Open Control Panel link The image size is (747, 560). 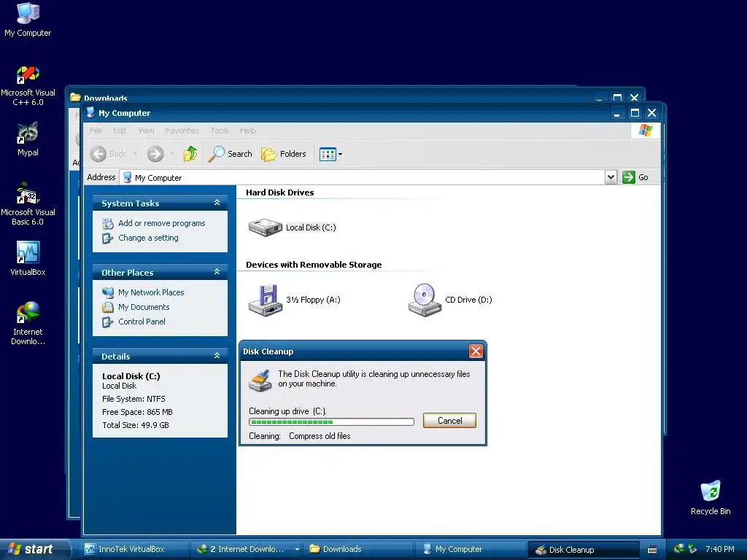[x=142, y=322]
